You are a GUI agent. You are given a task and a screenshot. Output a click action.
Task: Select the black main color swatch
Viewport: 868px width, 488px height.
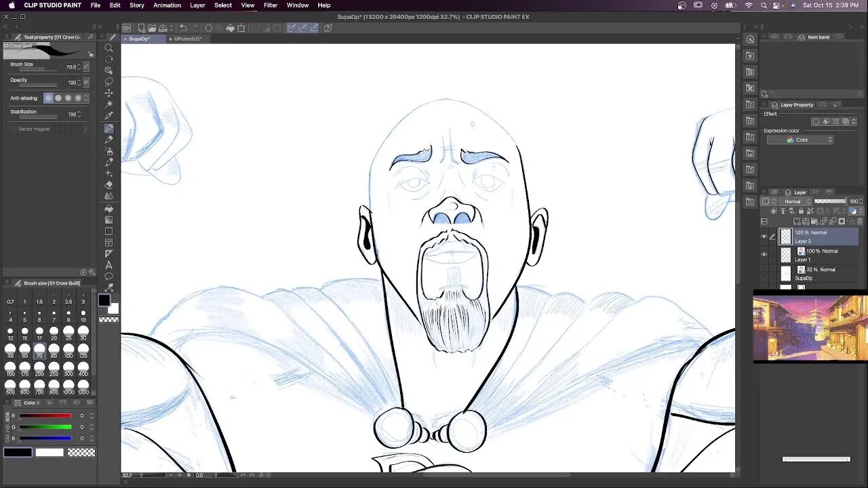(104, 301)
